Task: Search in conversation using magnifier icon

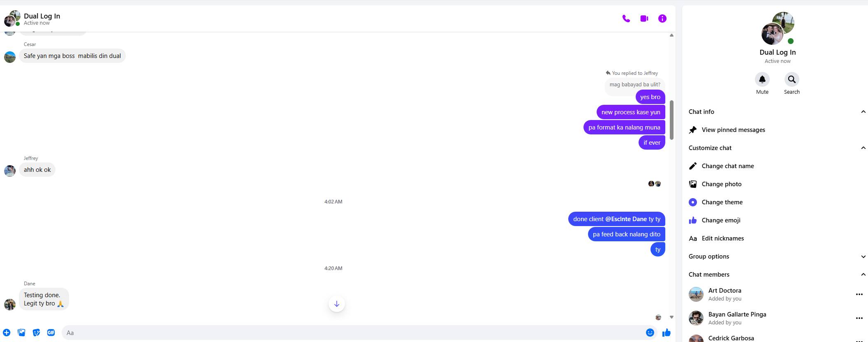Action: pyautogui.click(x=792, y=79)
